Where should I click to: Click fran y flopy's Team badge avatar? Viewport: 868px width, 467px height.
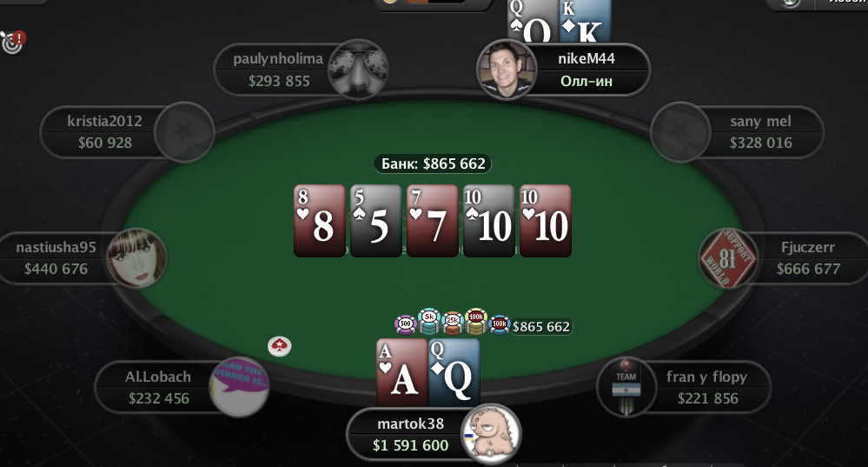[x=626, y=387]
